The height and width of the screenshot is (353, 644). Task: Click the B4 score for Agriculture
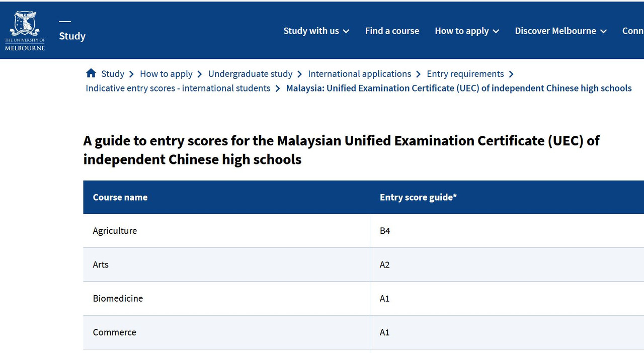click(385, 231)
